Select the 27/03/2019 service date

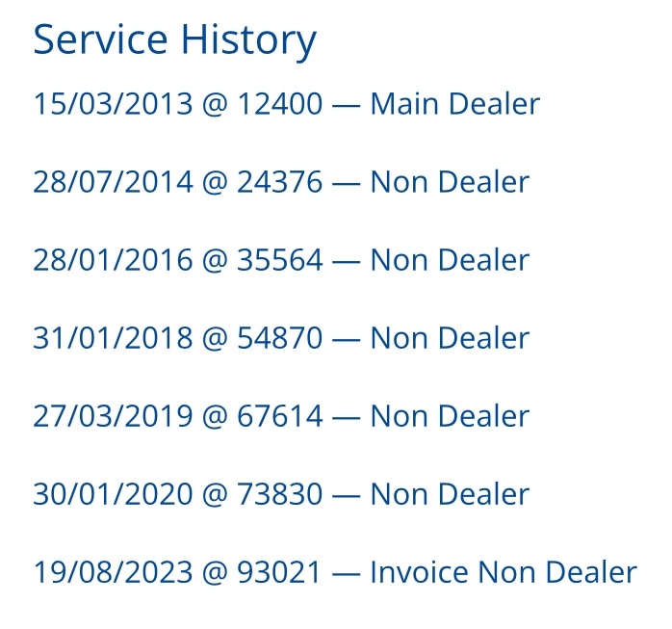[x=113, y=416]
